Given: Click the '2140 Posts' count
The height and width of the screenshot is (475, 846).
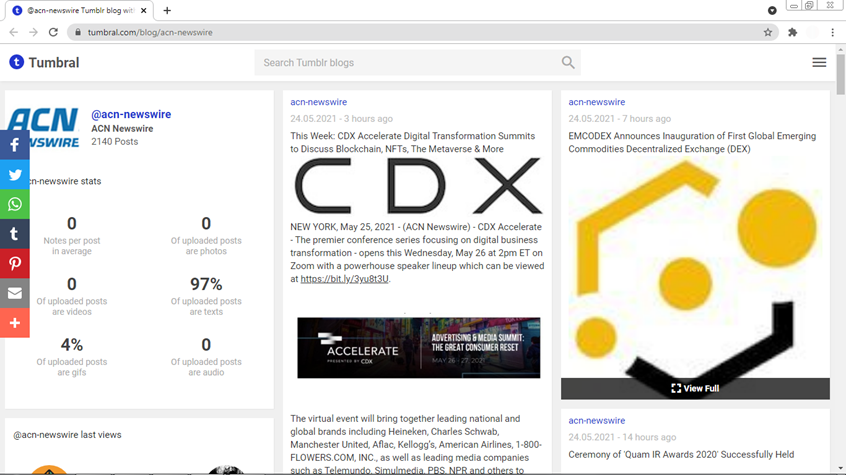Looking at the screenshot, I should [114, 141].
